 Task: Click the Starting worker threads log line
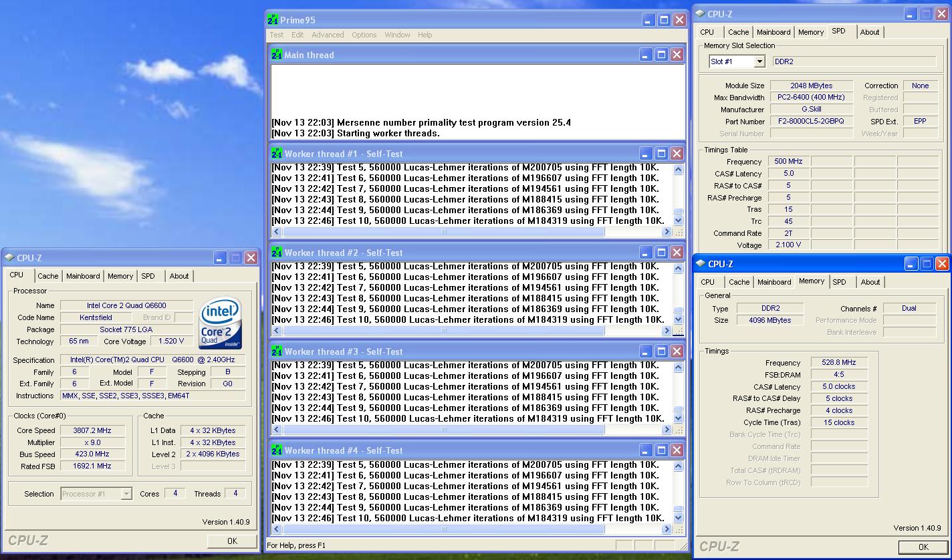click(x=356, y=133)
